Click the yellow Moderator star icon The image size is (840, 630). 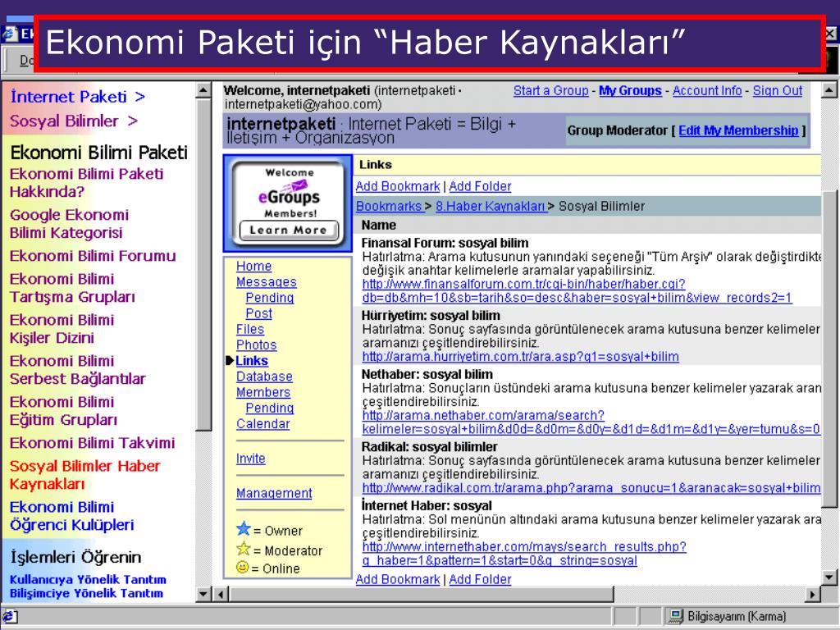tap(243, 549)
